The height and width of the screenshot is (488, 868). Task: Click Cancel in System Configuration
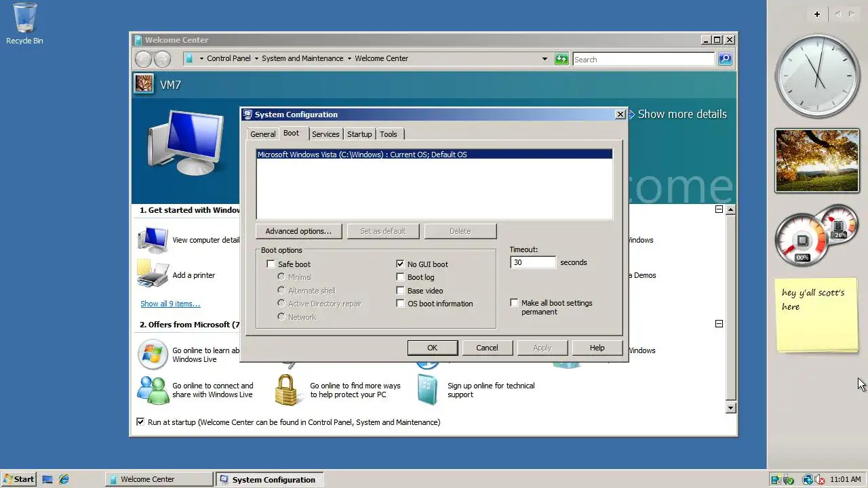click(x=487, y=348)
